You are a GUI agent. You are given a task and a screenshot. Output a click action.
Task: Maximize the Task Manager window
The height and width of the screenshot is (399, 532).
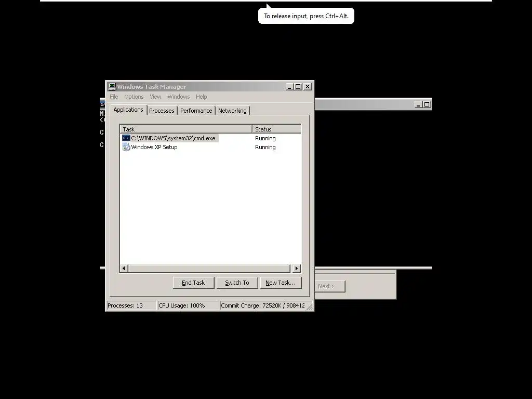tap(298, 87)
